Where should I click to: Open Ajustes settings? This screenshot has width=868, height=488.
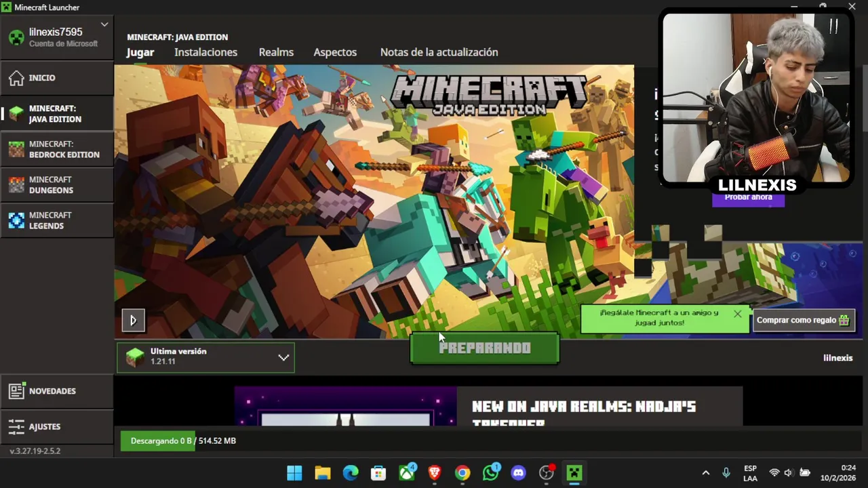click(57, 426)
